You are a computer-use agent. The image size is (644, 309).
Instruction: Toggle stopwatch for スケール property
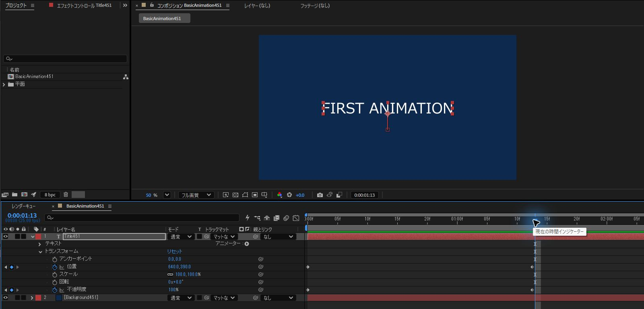(55, 275)
